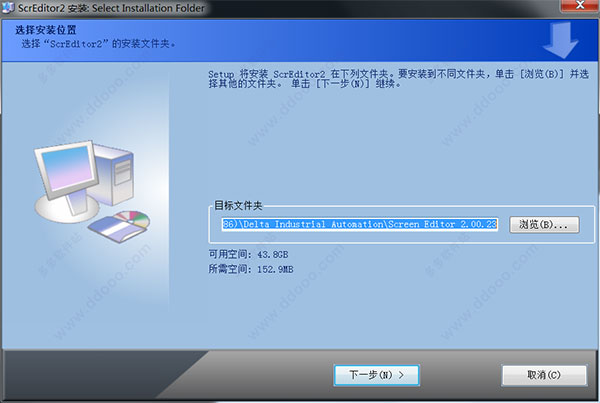Screen dimensions: 600x403
Task: Click the 所需空间: 152.9MB text
Action: 251,269
